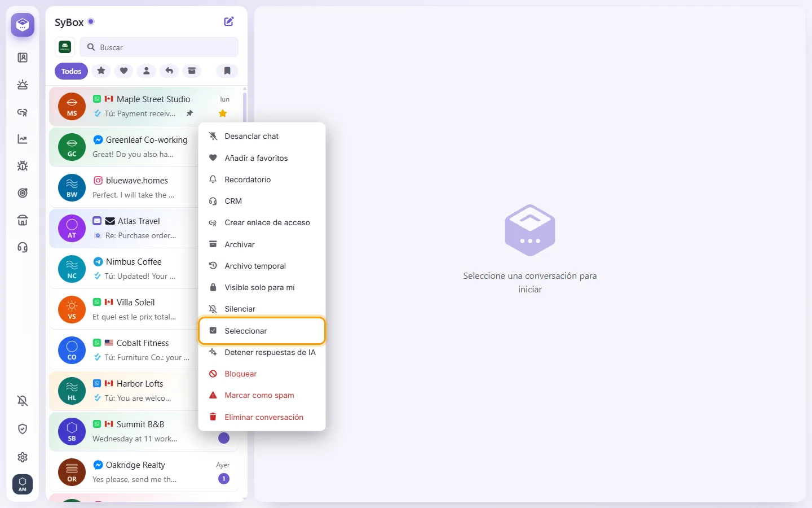Toggle Visible solo para mí option
Image resolution: width=812 pixels, height=508 pixels.
coord(262,287)
